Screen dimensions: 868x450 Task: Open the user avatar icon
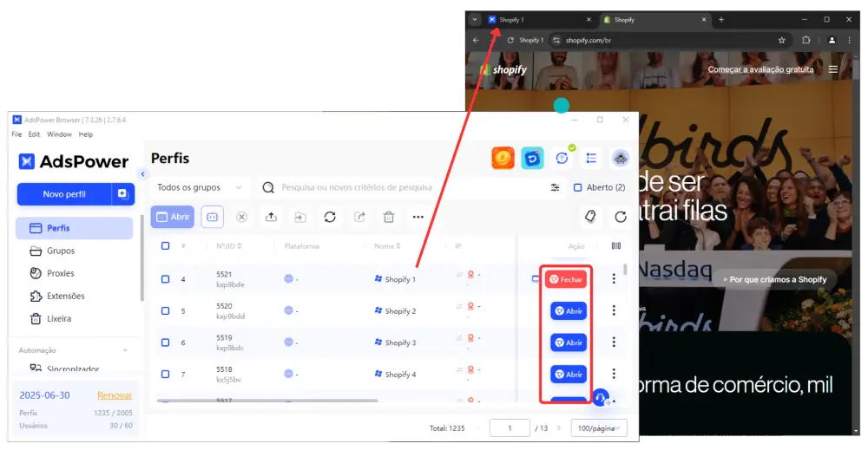(x=621, y=158)
